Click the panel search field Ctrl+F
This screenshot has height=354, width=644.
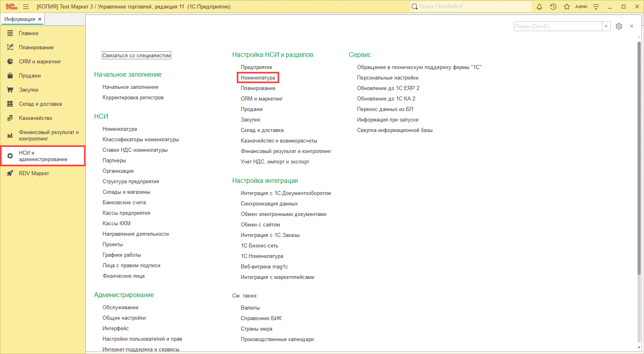click(x=558, y=26)
